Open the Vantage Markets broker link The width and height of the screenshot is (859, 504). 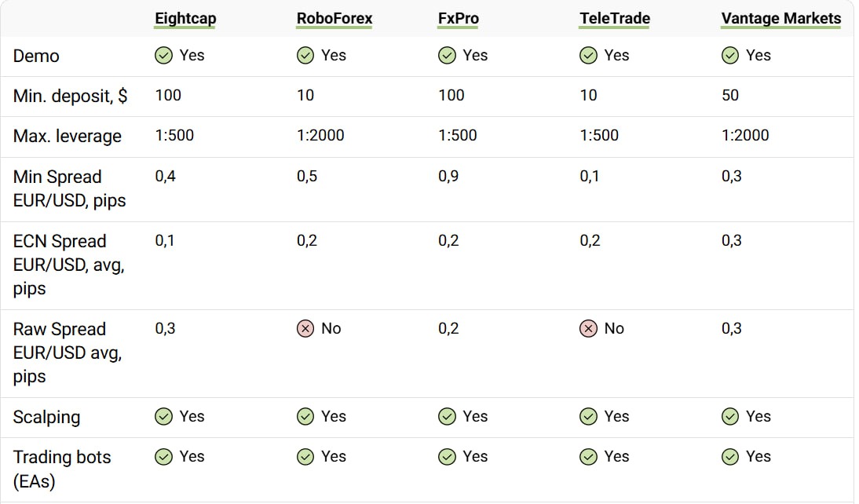point(780,19)
